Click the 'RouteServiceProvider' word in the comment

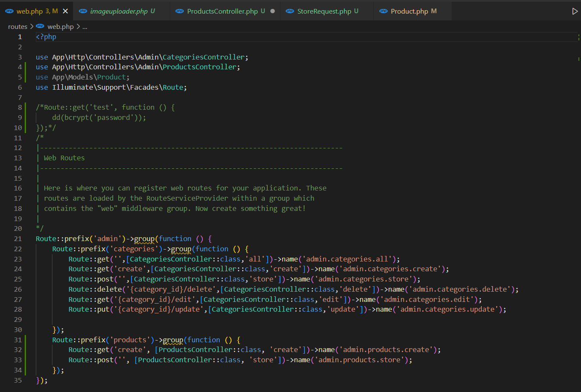click(x=187, y=198)
